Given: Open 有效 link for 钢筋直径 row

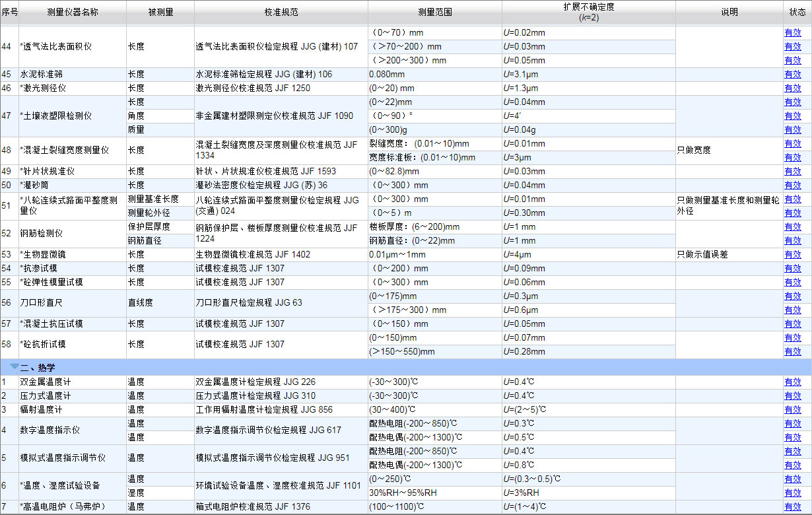Looking at the screenshot, I should coord(792,240).
